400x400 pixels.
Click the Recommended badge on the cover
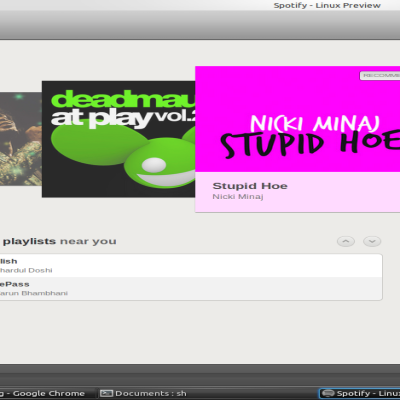(380, 76)
